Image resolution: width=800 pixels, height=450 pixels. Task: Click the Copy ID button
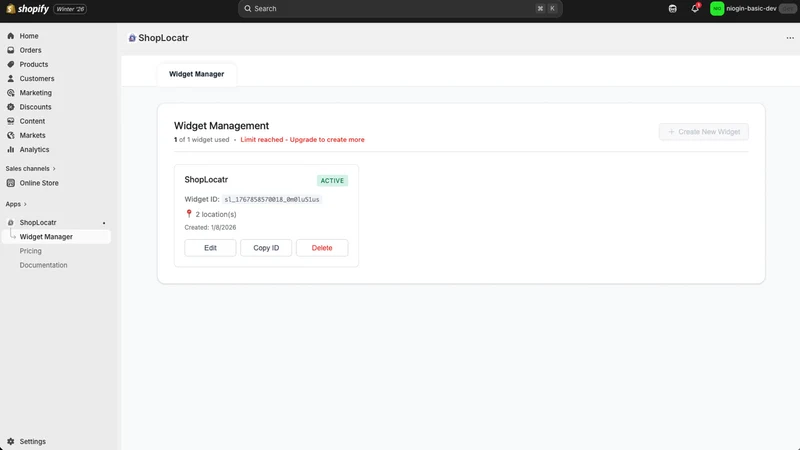pyautogui.click(x=266, y=248)
